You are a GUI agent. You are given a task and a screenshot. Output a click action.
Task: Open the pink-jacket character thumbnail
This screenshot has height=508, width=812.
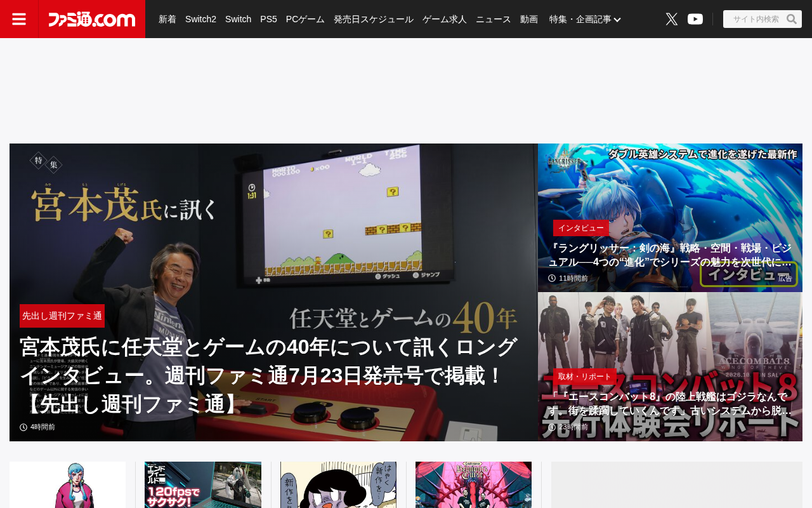coord(68,485)
